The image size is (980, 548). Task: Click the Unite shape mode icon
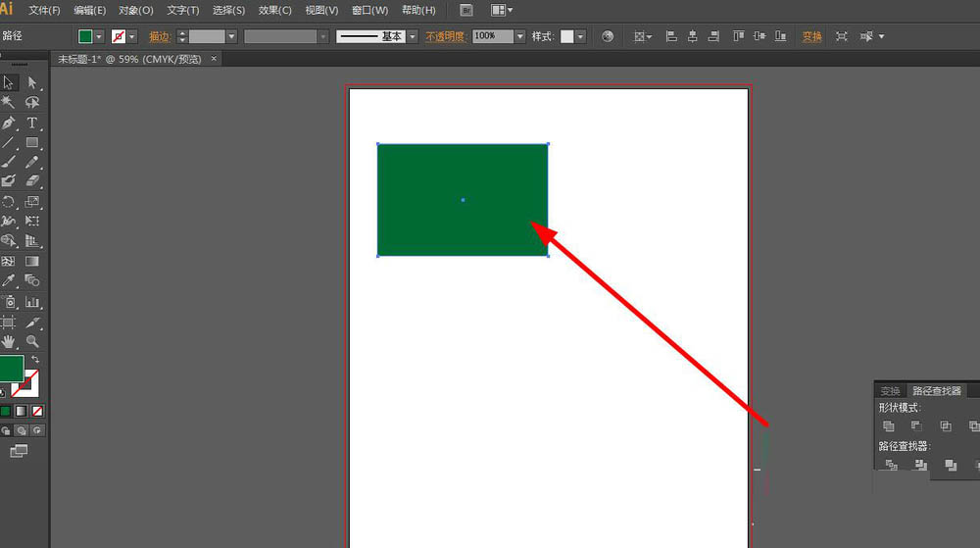click(x=888, y=426)
